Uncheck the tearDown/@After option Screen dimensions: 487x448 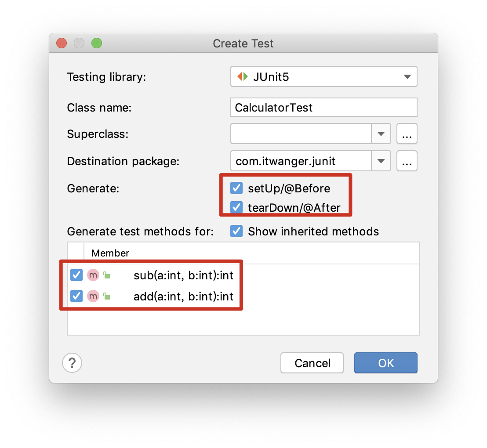click(x=237, y=207)
